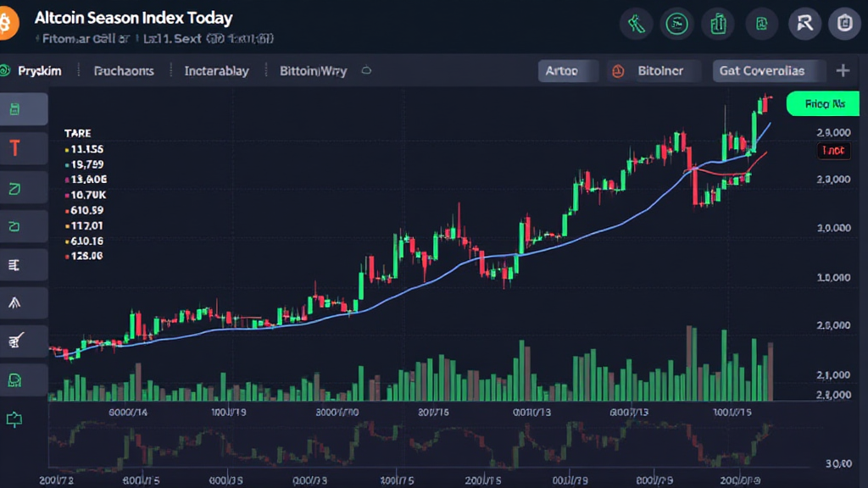
Task: Click the red price label on axis
Action: (x=832, y=150)
